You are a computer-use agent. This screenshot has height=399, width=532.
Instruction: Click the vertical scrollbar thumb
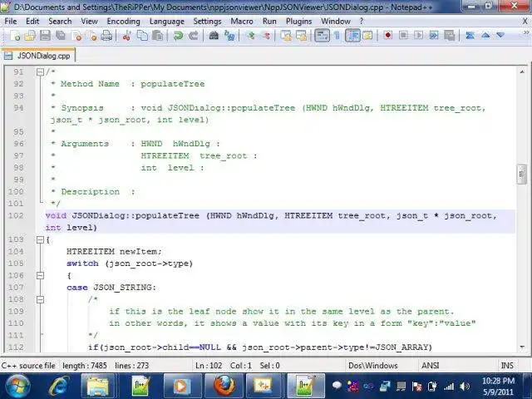click(521, 174)
